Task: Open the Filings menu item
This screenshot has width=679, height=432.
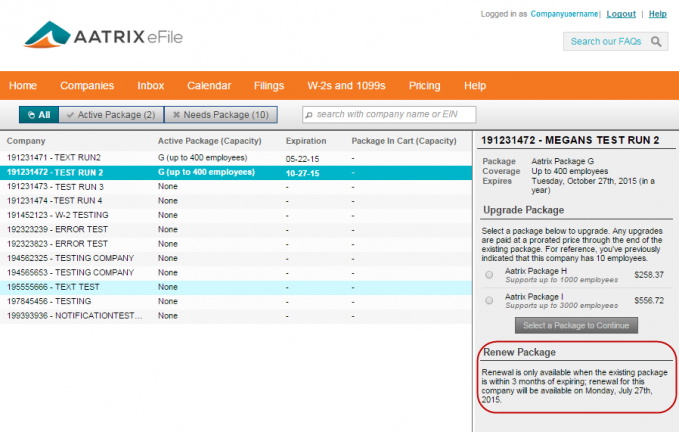Action: click(269, 86)
